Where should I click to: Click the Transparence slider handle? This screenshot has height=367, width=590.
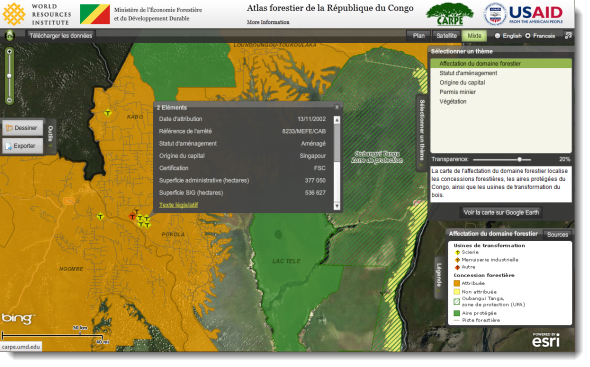pyautogui.click(x=519, y=160)
